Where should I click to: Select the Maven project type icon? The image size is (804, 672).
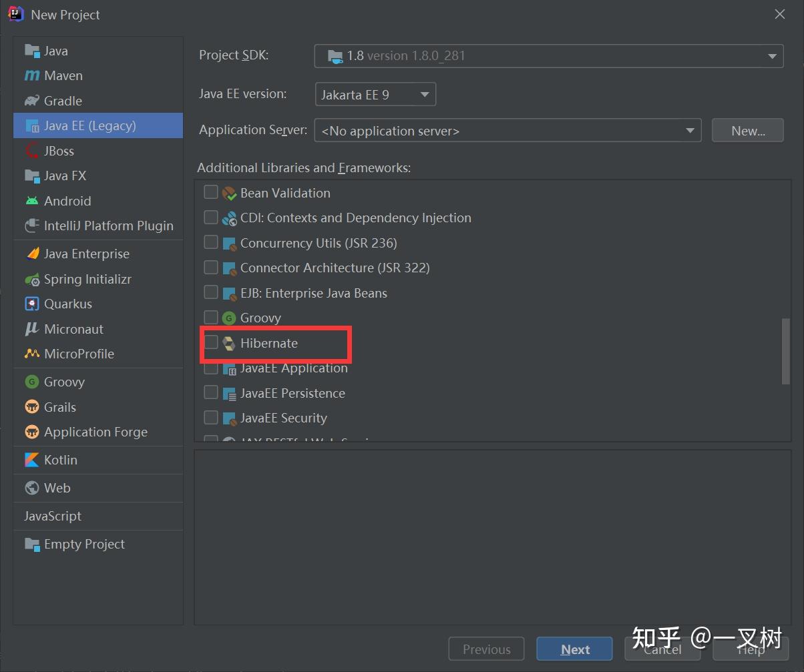[x=31, y=75]
